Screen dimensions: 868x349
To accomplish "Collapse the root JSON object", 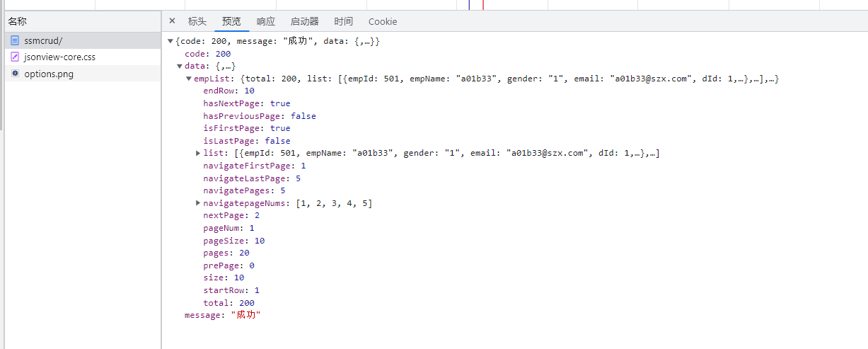I will tap(170, 42).
